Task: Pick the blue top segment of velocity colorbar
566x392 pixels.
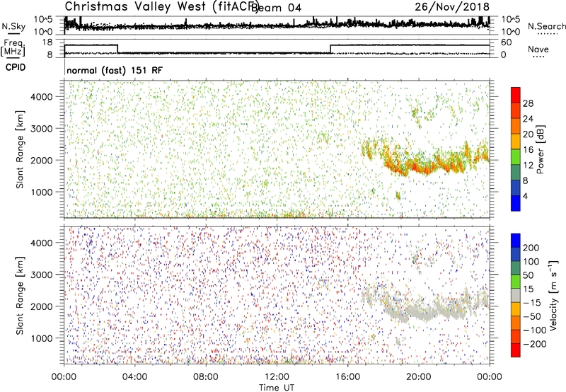Action: [516, 241]
